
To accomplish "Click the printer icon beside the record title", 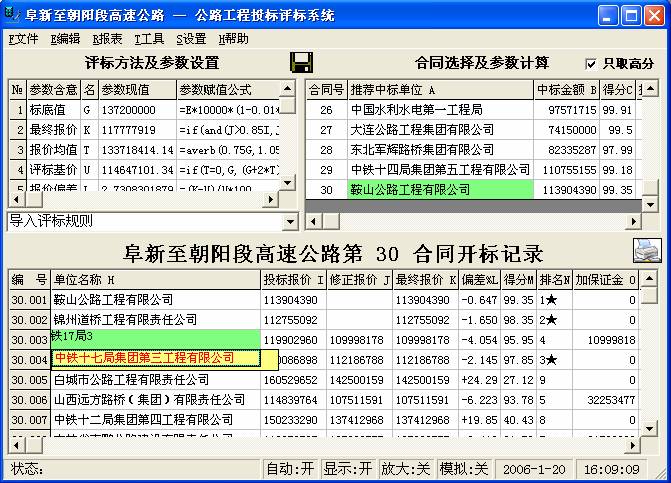I will coord(647,250).
